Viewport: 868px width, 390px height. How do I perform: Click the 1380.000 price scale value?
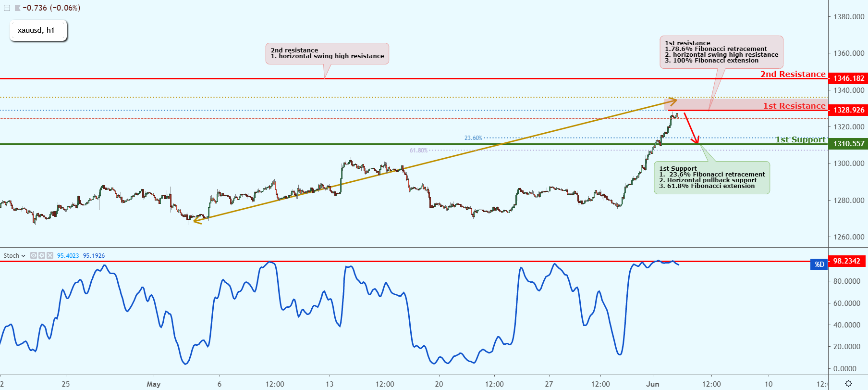(x=849, y=17)
